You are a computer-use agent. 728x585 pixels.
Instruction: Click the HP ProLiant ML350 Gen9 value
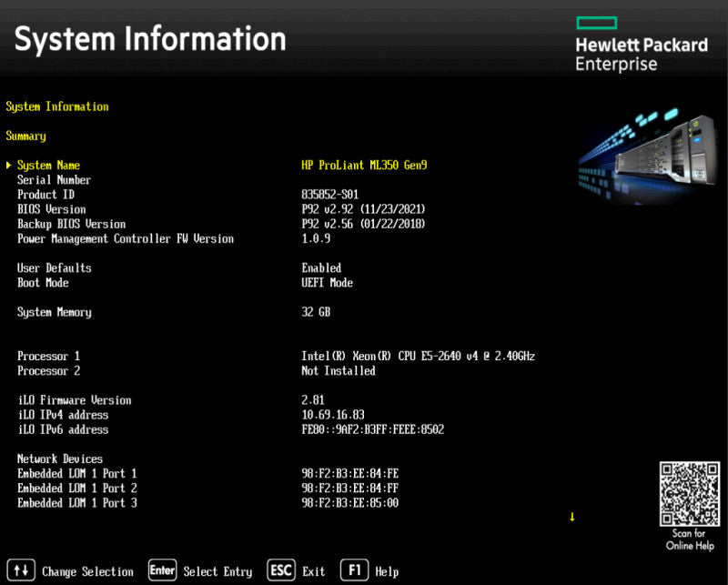click(365, 166)
